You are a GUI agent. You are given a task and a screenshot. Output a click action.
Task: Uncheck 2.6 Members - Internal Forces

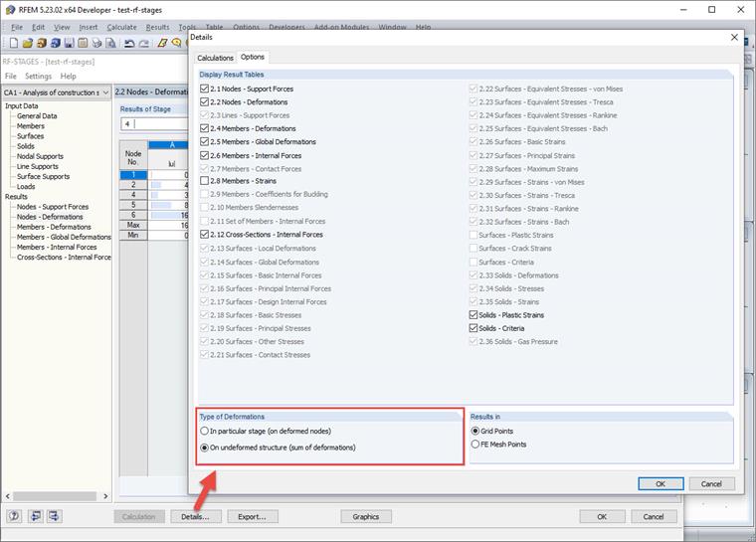pyautogui.click(x=205, y=155)
